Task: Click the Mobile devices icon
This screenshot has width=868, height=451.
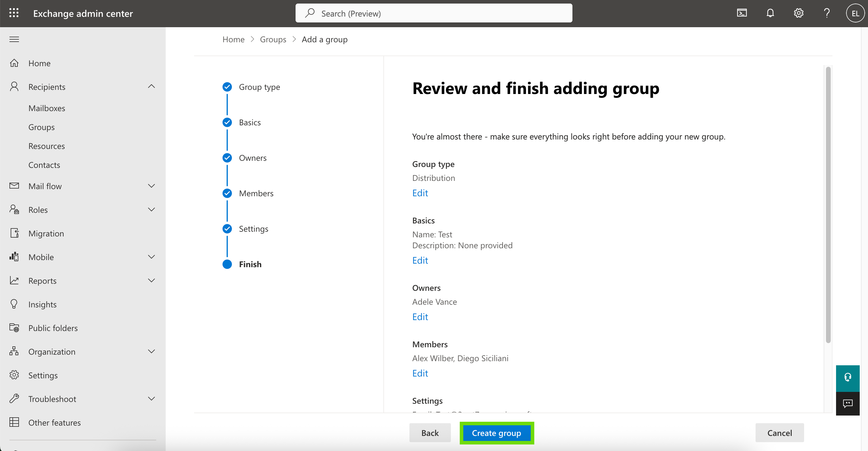Action: click(x=14, y=257)
